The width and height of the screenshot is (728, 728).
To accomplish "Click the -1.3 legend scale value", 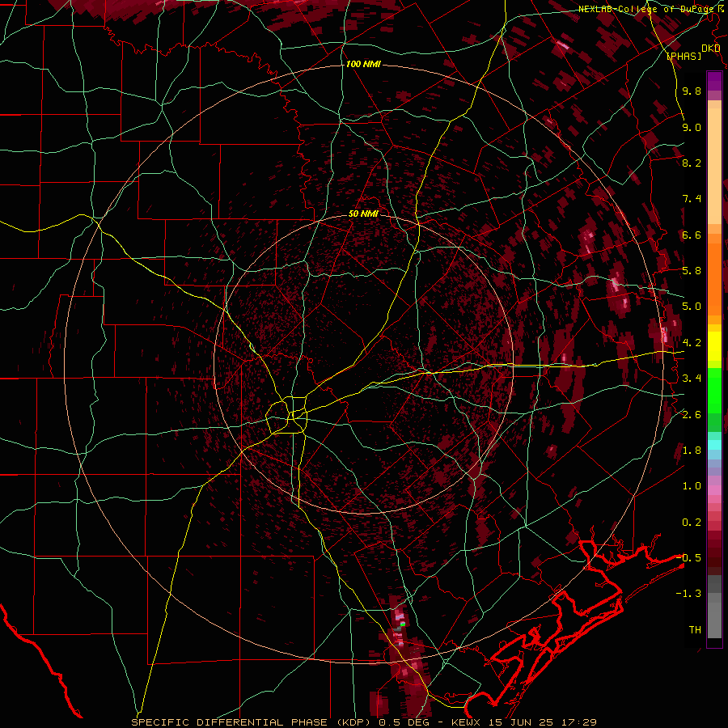I will [688, 594].
